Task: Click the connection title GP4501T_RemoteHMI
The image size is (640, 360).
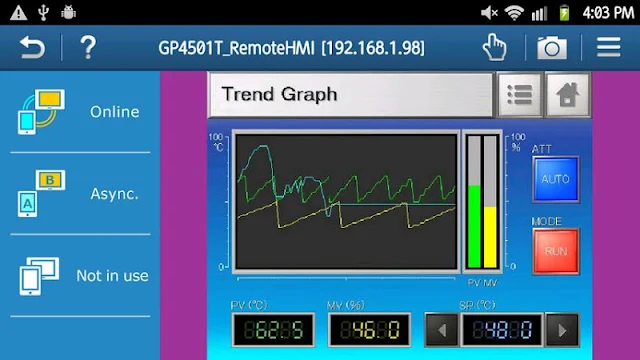Action: [291, 48]
